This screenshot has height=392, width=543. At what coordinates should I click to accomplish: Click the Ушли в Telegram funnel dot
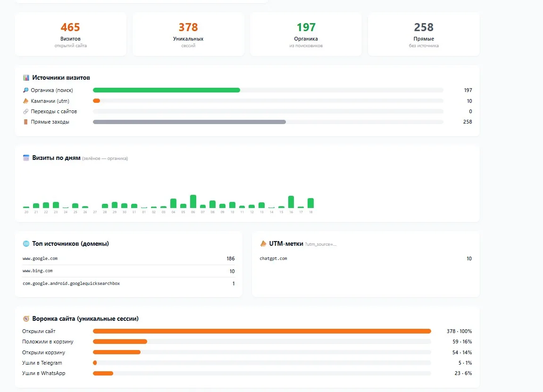(x=95, y=363)
